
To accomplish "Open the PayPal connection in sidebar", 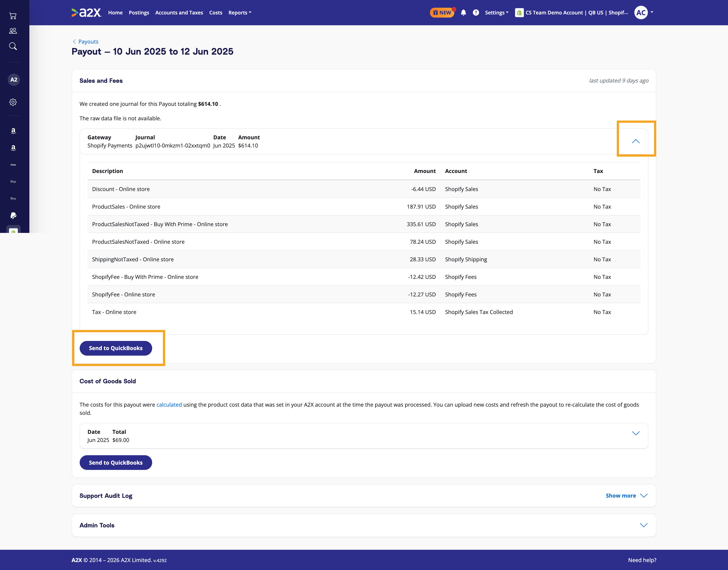I will coord(13,215).
